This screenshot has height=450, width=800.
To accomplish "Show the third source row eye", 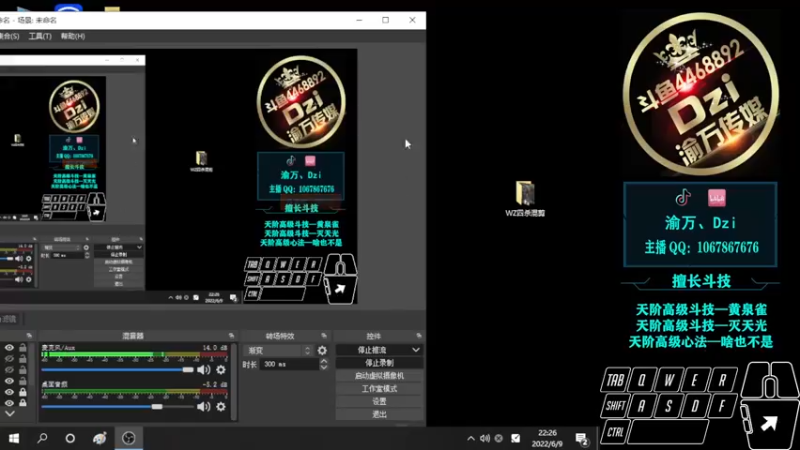I will [9, 370].
